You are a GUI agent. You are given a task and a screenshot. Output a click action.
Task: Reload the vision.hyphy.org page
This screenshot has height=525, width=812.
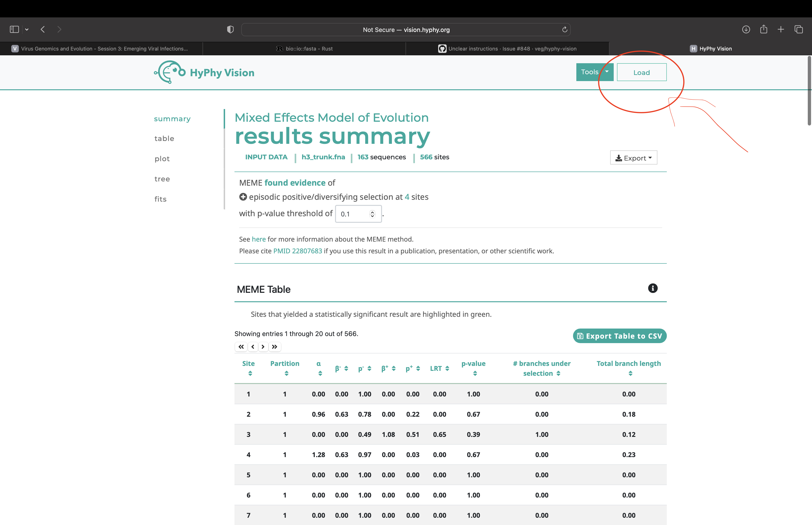coord(564,30)
